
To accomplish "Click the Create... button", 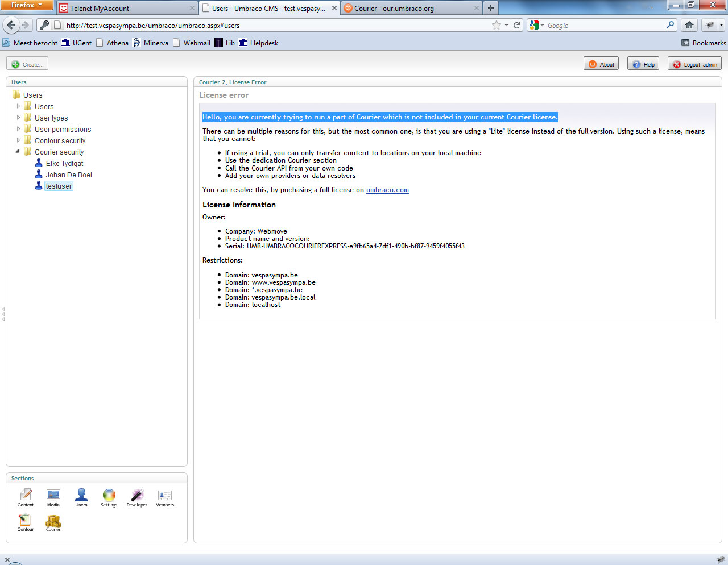I will coord(27,64).
